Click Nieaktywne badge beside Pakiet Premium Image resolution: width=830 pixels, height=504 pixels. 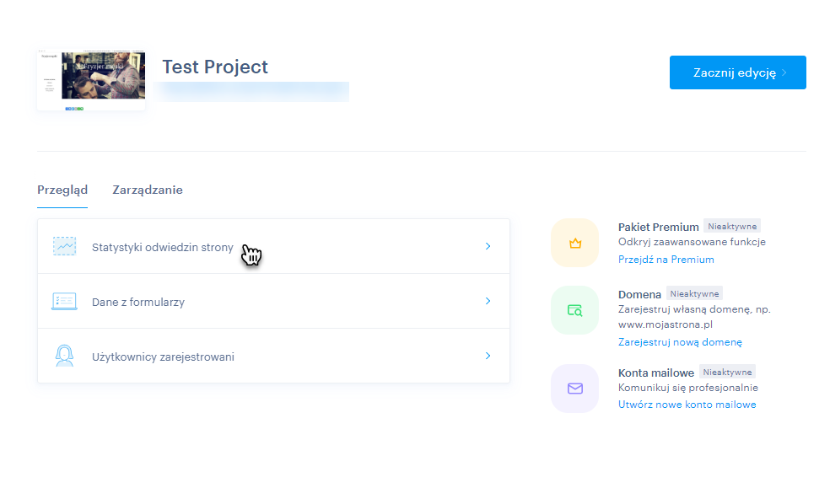pos(732,227)
